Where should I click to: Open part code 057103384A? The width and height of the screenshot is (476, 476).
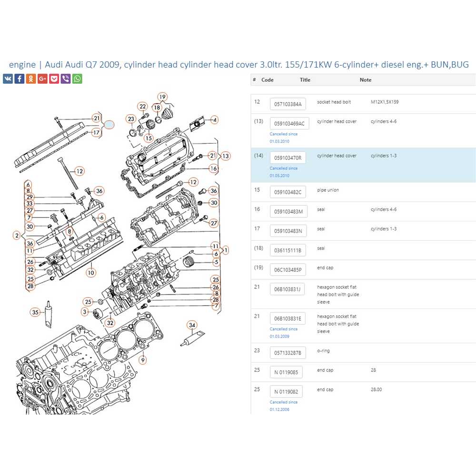pos(288,104)
